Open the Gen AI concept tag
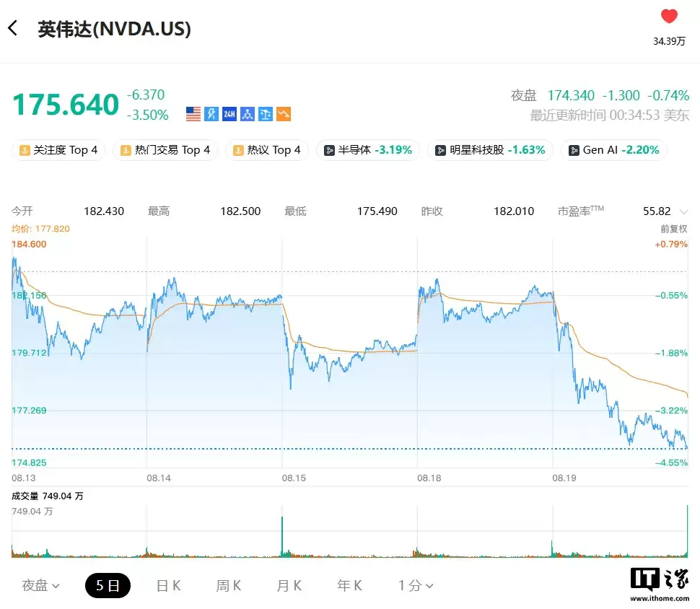Screen dimensions: 700x609 click(x=614, y=150)
